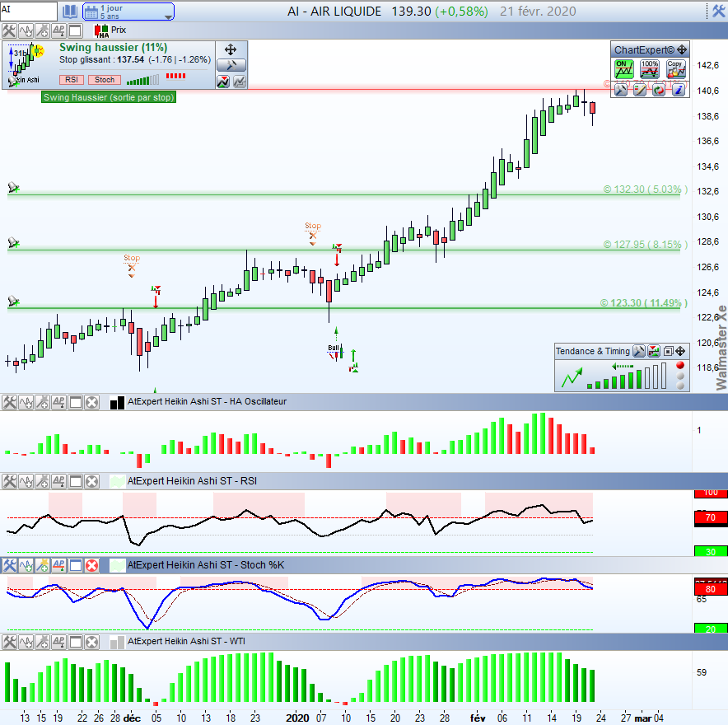Toggle the Tendance & Timing signals icon

pos(654,351)
